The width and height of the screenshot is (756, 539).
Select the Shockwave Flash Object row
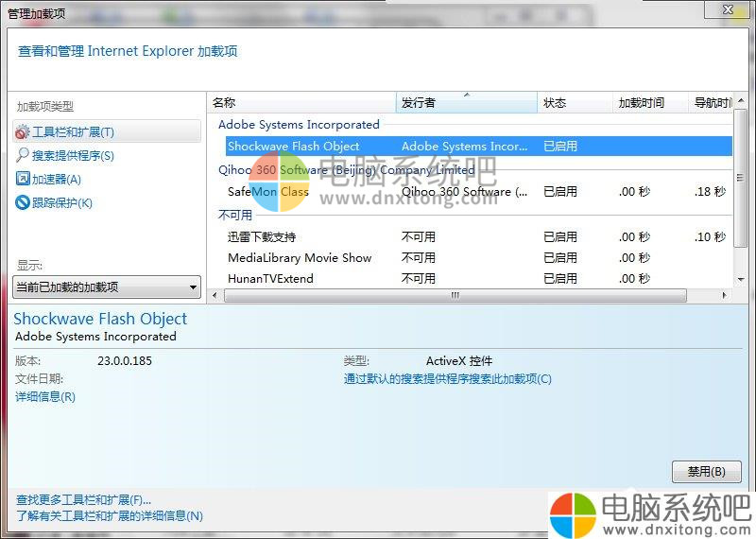[294, 147]
